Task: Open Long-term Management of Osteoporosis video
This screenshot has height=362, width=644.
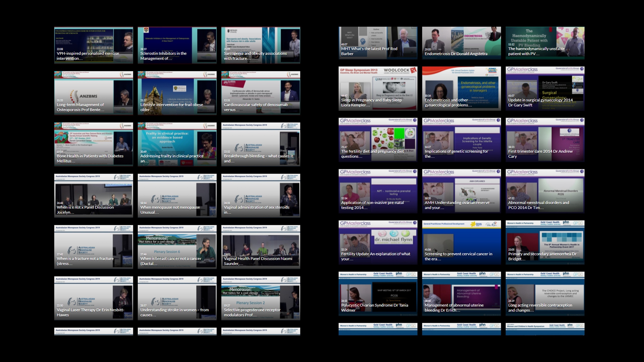Action: (x=93, y=93)
